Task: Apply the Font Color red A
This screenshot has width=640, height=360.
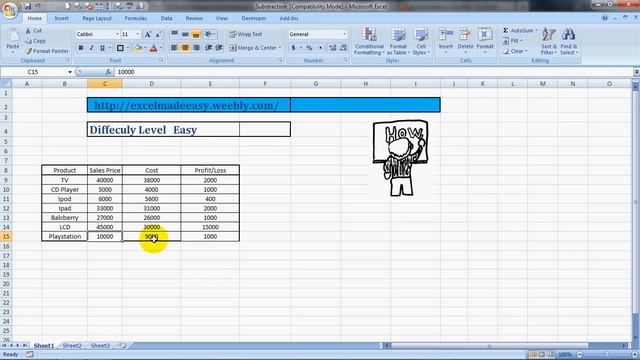Action: [x=153, y=48]
